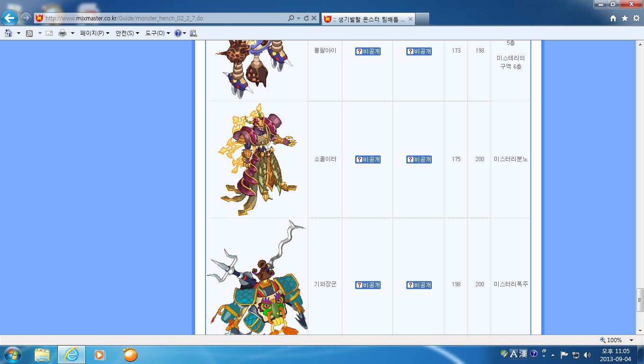Click second 비공개 button in 롱팔아이 row
The image size is (644, 364).
pos(419,51)
